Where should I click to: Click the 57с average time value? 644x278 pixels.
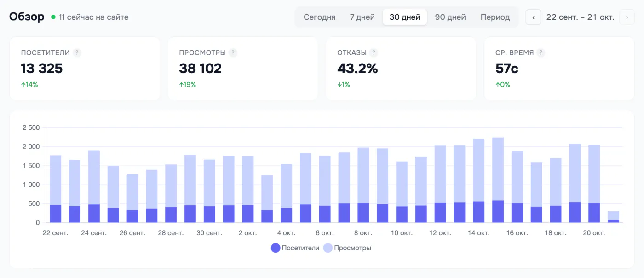[x=507, y=69]
